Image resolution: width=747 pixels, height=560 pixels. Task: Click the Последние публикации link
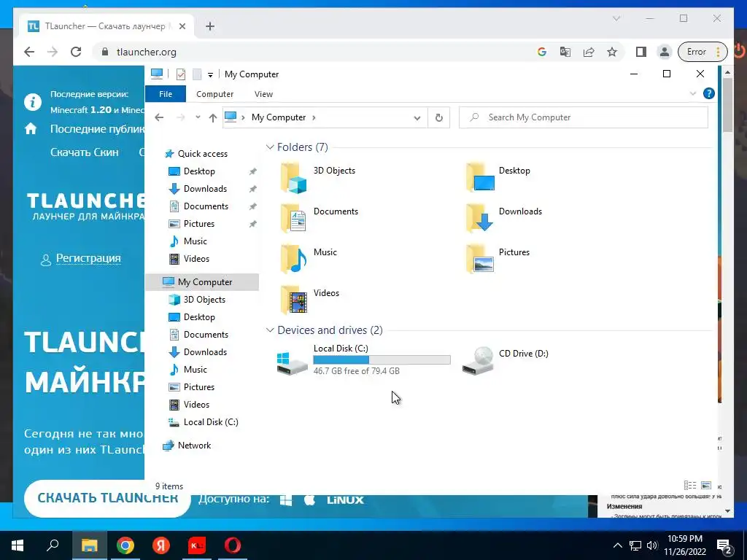point(97,129)
